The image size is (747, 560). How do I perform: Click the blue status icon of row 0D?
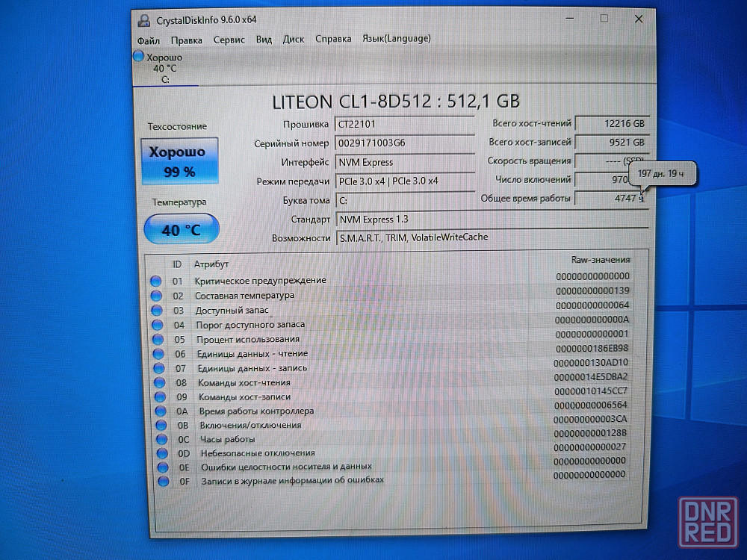coord(162,453)
